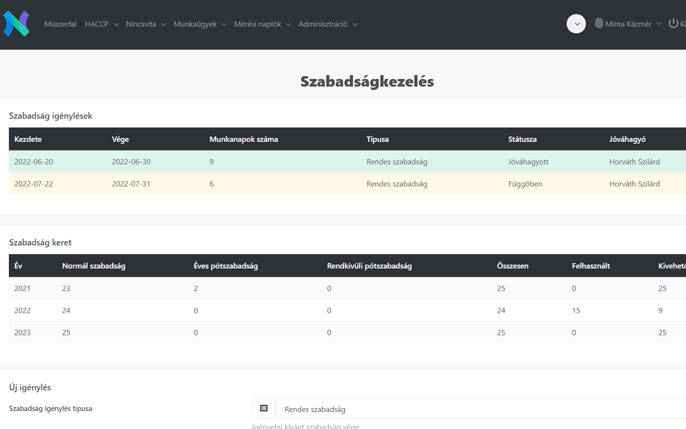Screen dimensions: 686x429
Task: Expand the Nincsvita dropdown menu
Action: 145,24
